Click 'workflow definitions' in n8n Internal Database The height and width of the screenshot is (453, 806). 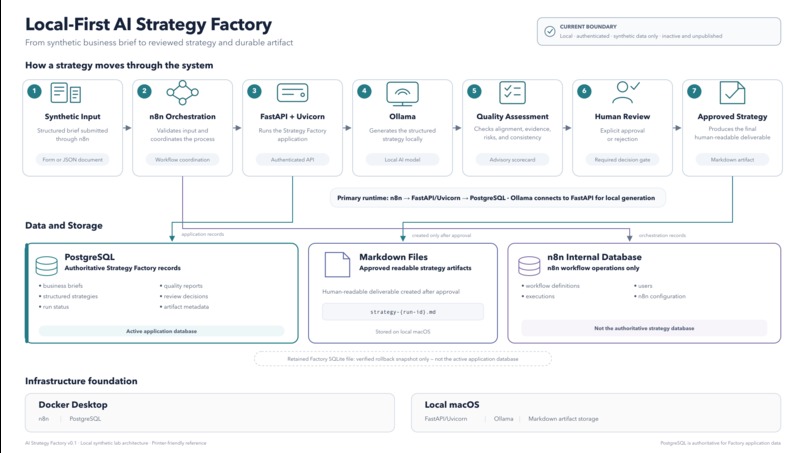[552, 286]
